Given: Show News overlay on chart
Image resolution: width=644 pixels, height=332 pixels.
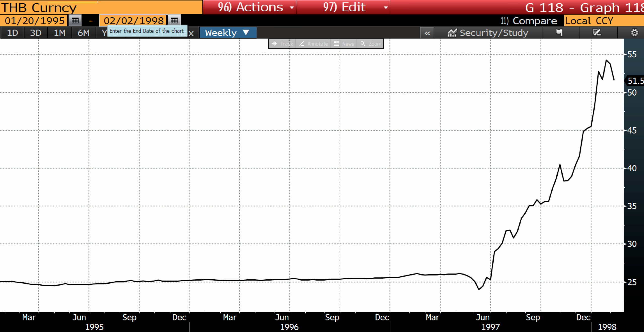Looking at the screenshot, I should tap(344, 44).
